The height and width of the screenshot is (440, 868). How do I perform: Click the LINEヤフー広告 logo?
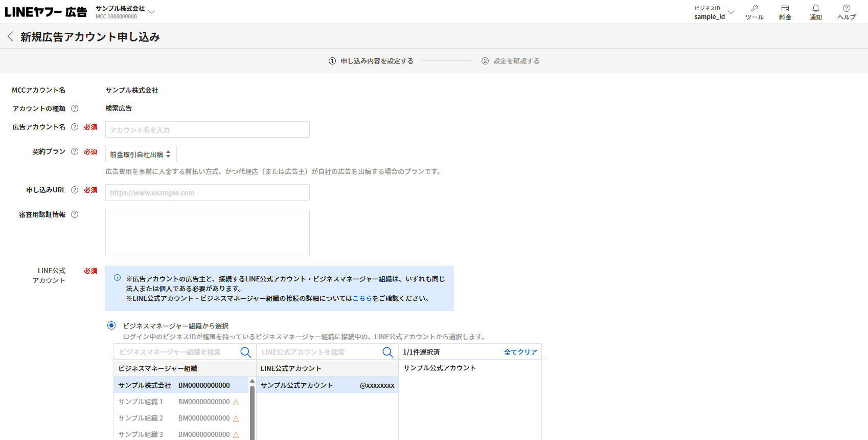46,12
